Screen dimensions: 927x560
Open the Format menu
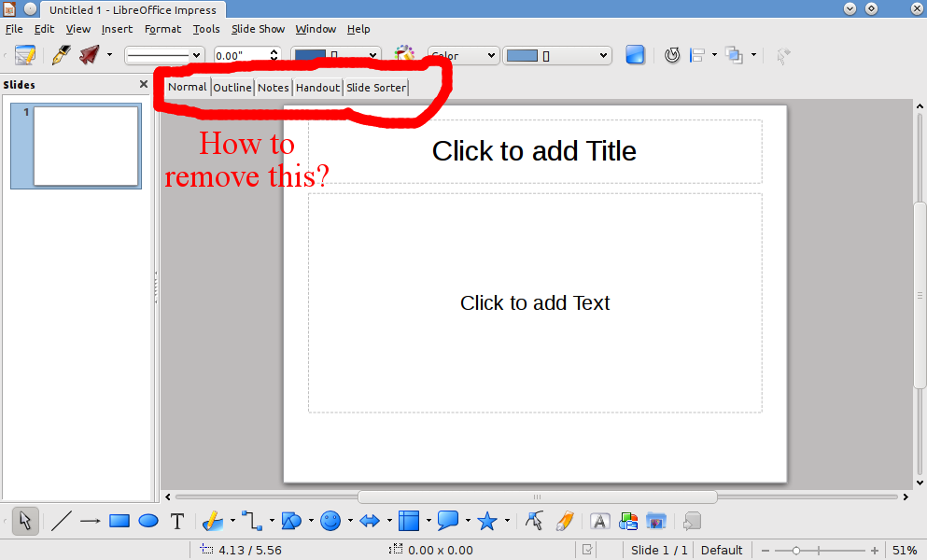click(163, 29)
